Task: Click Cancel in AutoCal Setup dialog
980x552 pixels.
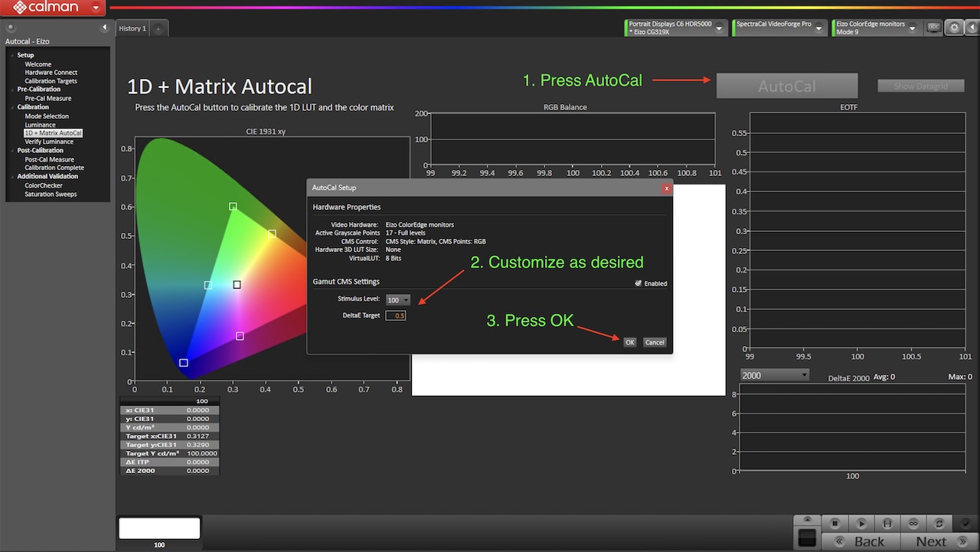Action: click(655, 342)
